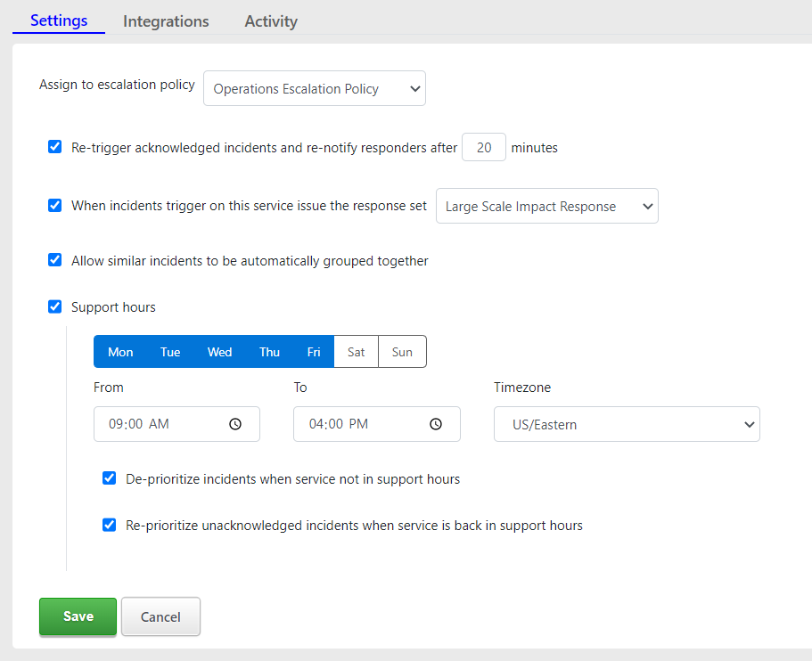This screenshot has height=661, width=812.
Task: Open the US/Eastern timezone dropdown
Action: 627,425
